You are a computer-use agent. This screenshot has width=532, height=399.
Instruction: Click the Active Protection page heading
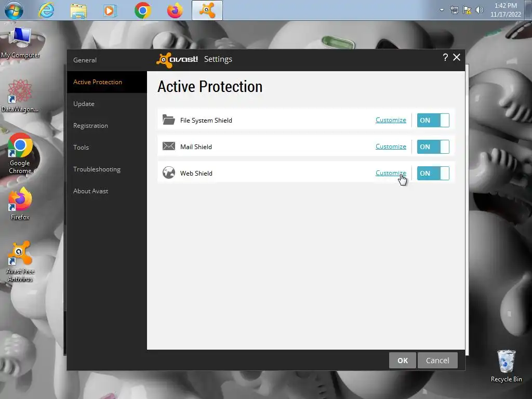point(210,87)
